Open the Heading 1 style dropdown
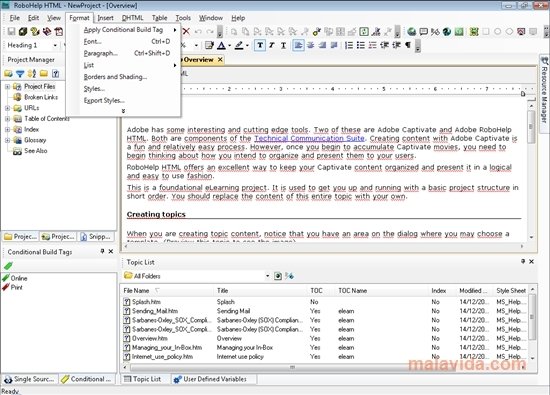550x395 pixels. (x=55, y=45)
